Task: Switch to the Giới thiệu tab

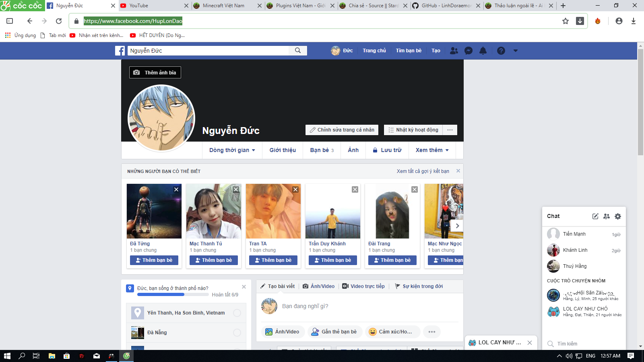Action: [283, 150]
